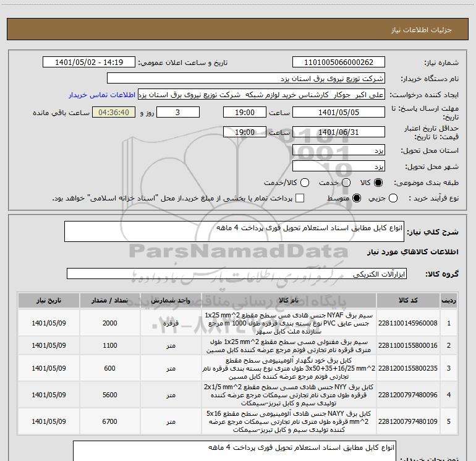Click the NYY cable item name
The image size is (476, 461).
[289, 395]
